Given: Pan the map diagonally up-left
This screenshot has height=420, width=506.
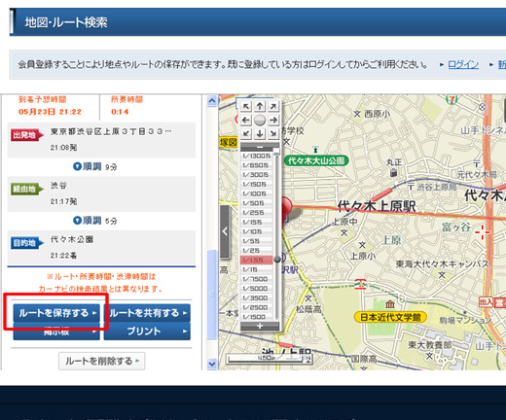Looking at the screenshot, I should [x=246, y=106].
